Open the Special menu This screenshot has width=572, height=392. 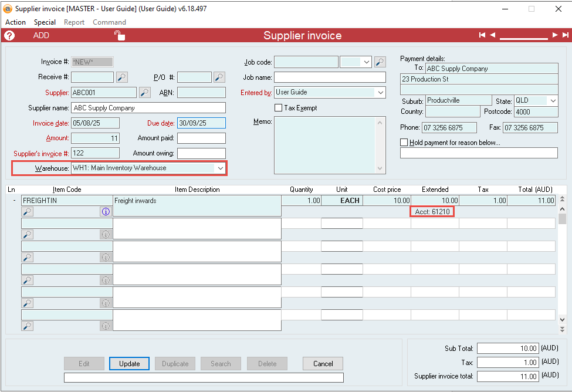coord(45,22)
